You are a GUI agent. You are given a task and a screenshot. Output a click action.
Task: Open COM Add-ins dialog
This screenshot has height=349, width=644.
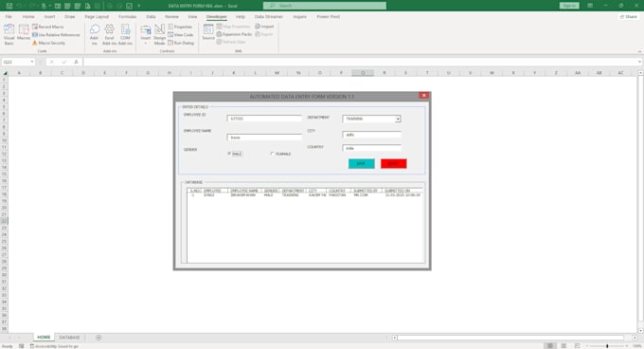[125, 34]
